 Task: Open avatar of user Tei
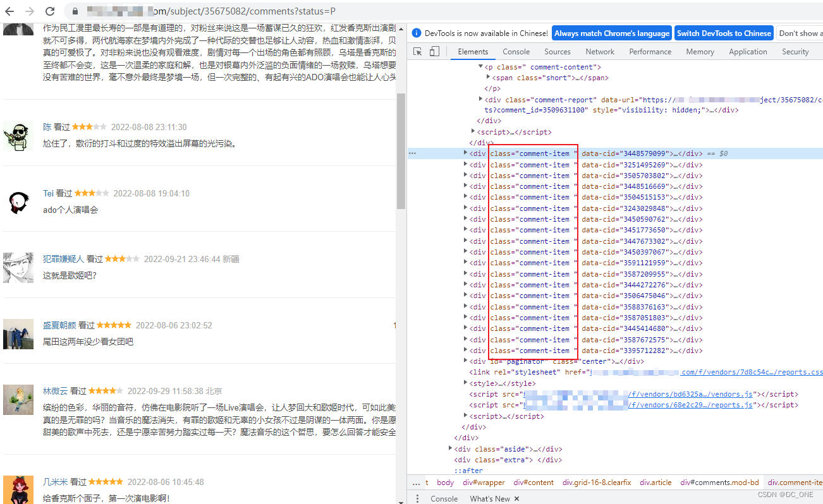tap(18, 201)
